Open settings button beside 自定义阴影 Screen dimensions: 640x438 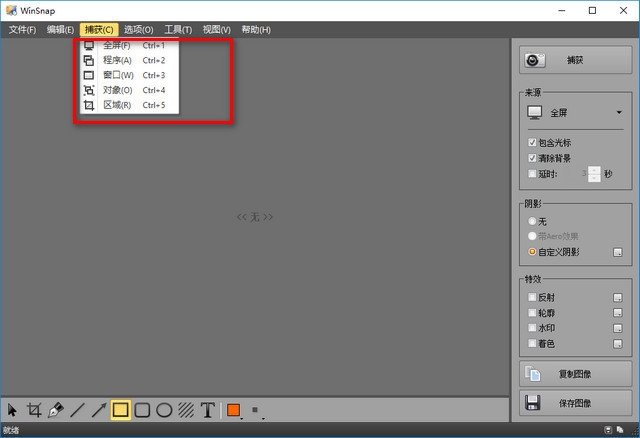tap(618, 252)
